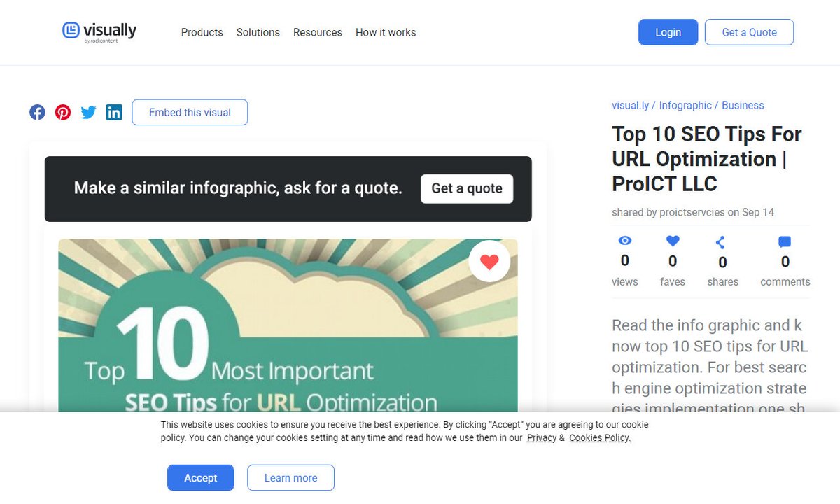
Task: Click the Login button
Action: coord(668,32)
